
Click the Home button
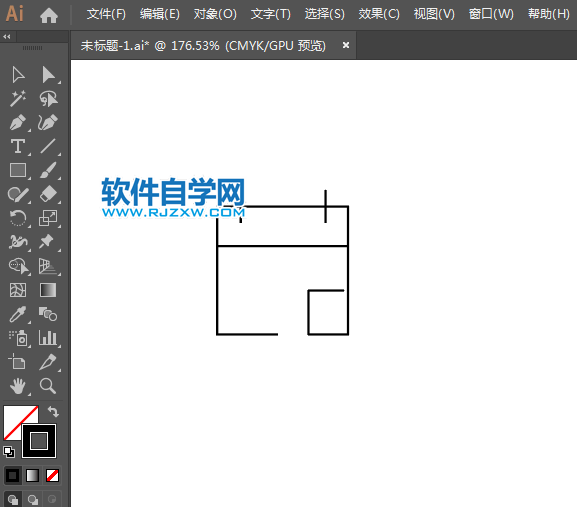click(x=49, y=15)
